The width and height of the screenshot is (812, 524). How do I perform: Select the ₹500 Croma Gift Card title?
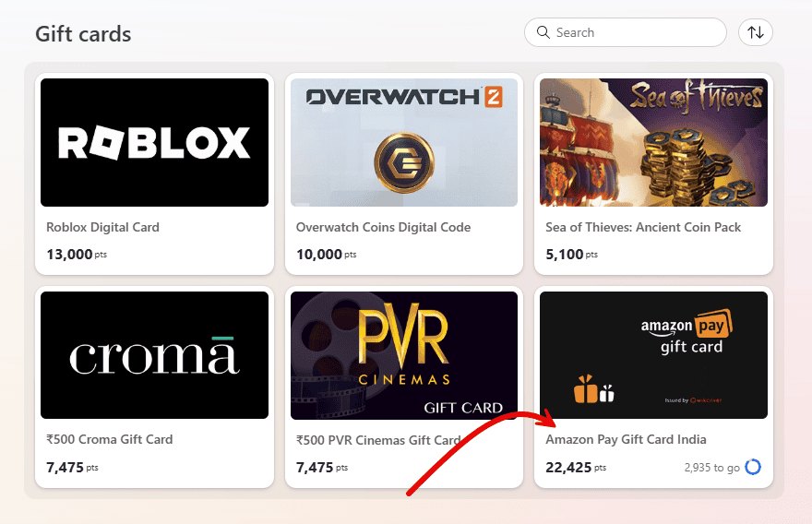[x=109, y=440]
